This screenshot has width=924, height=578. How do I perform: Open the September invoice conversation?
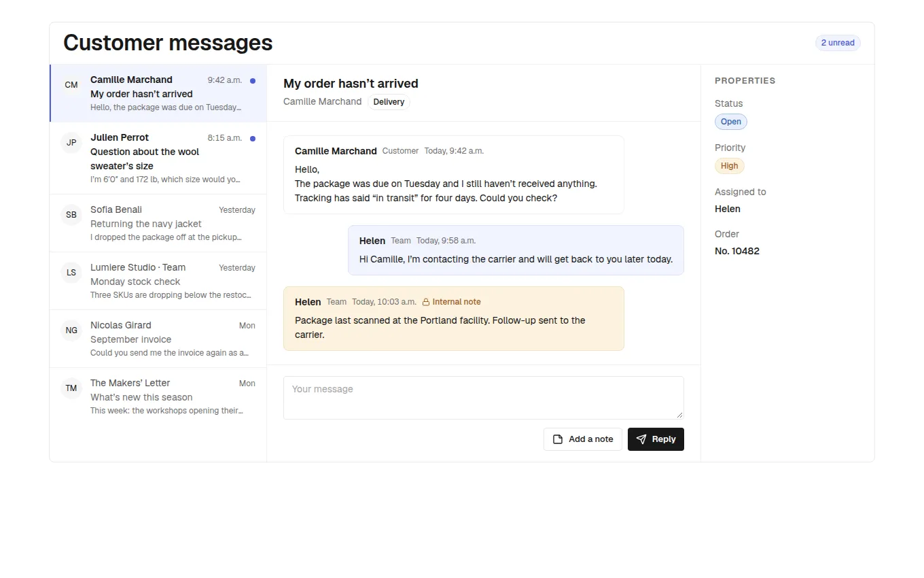(158, 339)
